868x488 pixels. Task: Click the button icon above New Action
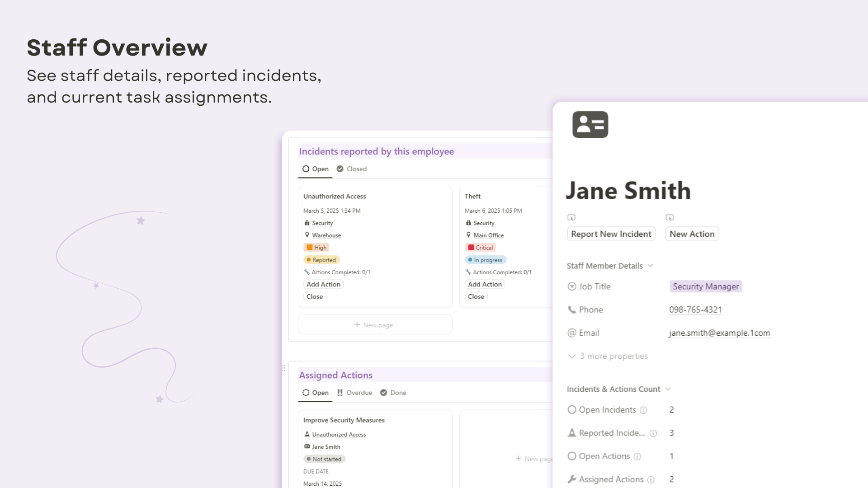[670, 218]
